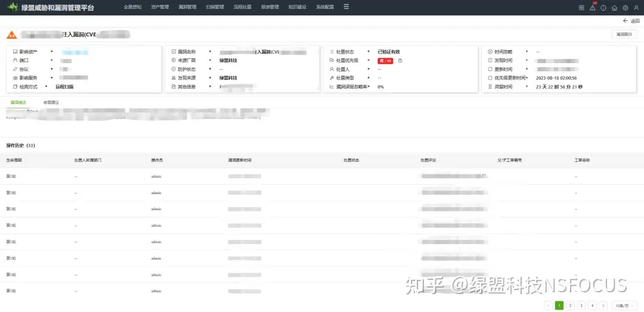Go to page 2 of operation history

[x=570, y=305]
